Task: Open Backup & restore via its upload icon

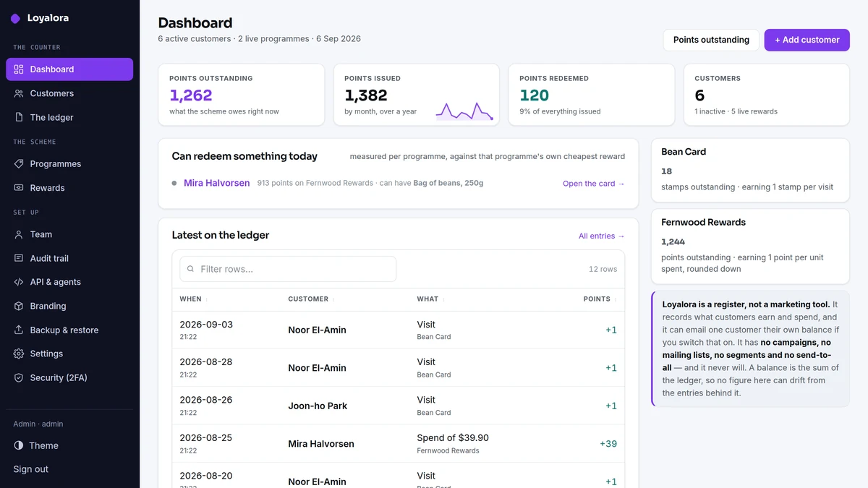Action: coord(19,330)
